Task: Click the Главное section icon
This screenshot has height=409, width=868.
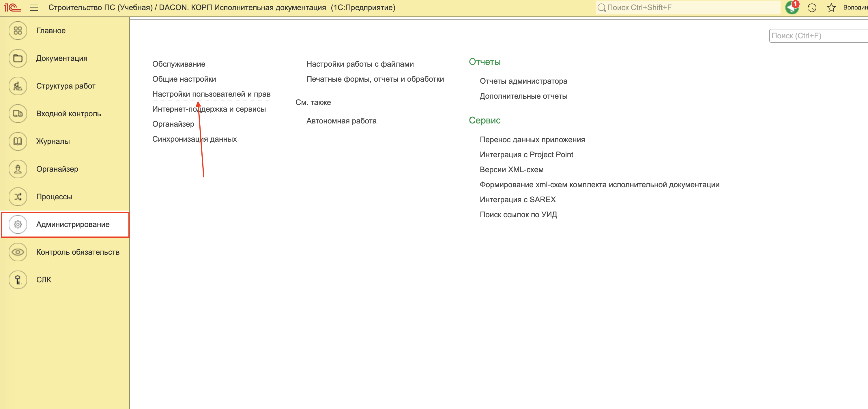Action: click(18, 31)
